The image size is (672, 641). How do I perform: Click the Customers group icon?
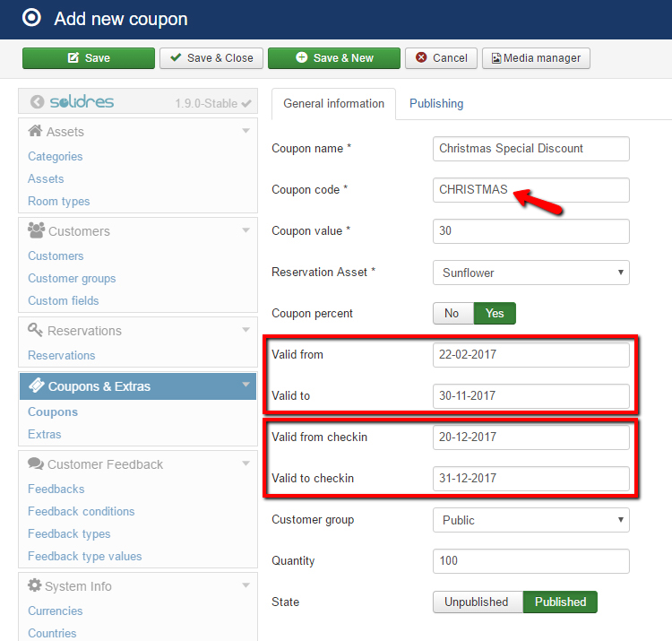coord(36,230)
